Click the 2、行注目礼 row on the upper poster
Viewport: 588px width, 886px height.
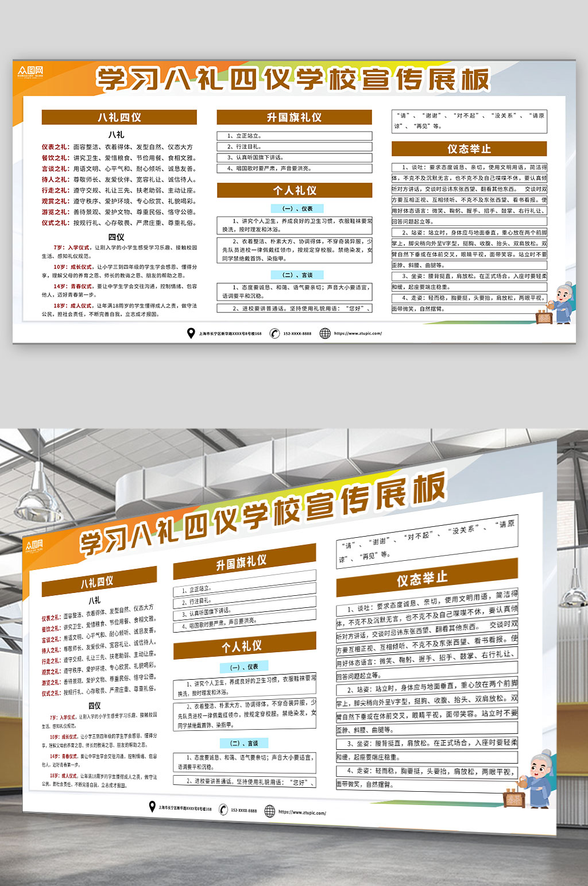pyautogui.click(x=294, y=147)
